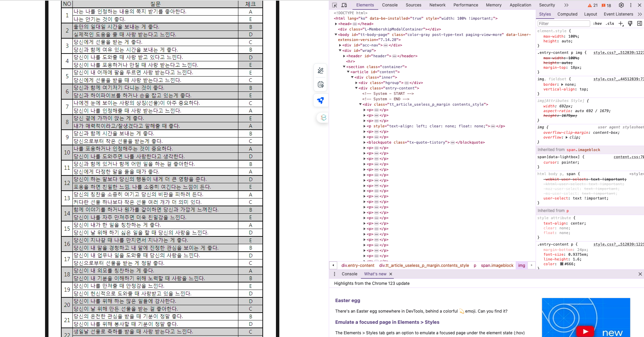
Task: Select img in the breadcrumb
Action: point(521,266)
